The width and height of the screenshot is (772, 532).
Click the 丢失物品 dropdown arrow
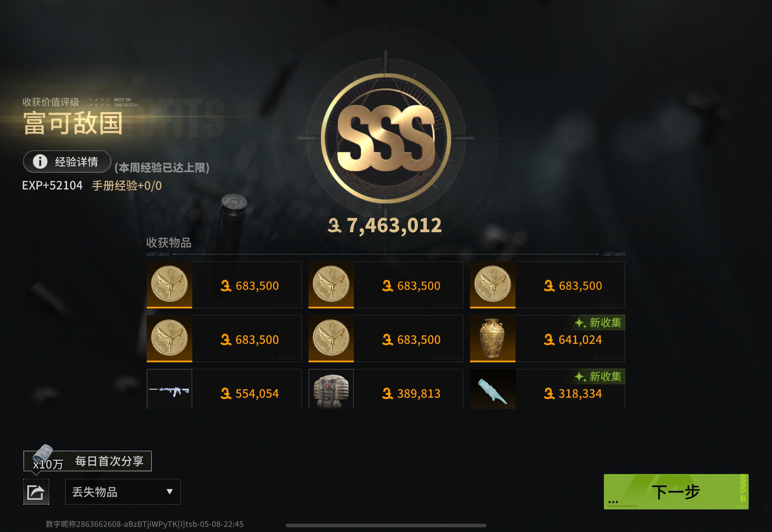[x=170, y=492]
